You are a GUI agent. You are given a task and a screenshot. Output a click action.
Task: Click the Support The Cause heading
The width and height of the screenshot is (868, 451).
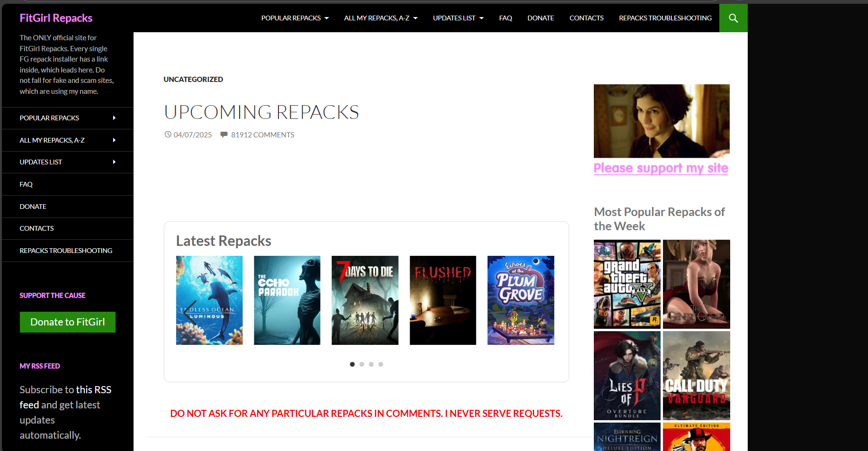pyautogui.click(x=53, y=296)
